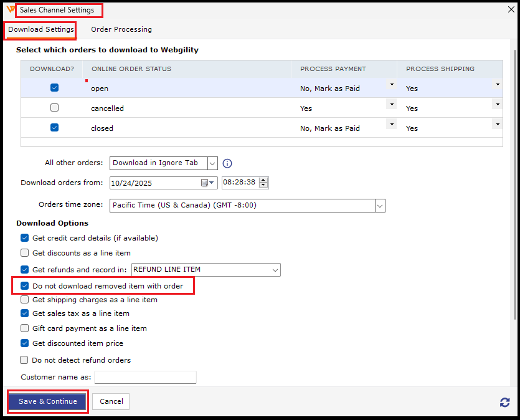Open the calendar picker for download date
This screenshot has width=520, height=420.
(204, 183)
